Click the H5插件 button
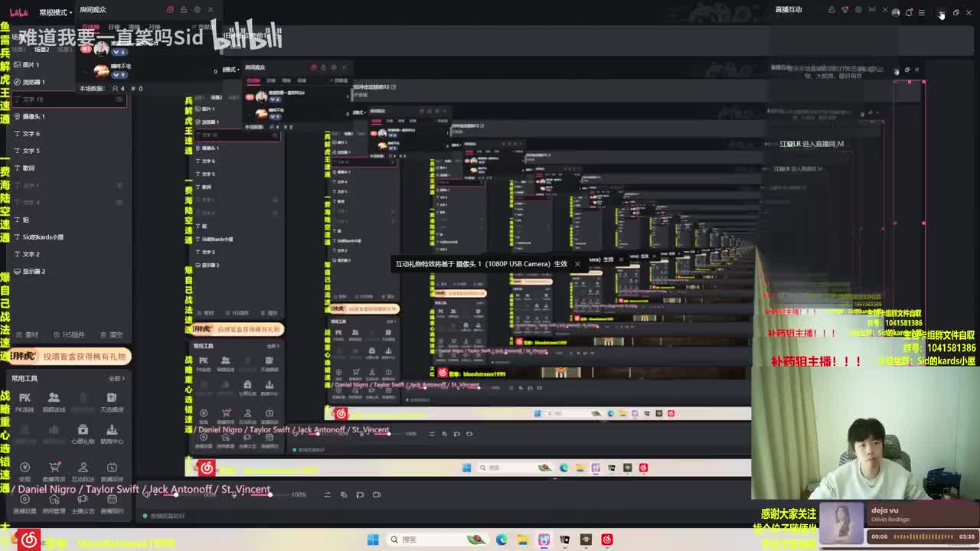Image resolution: width=980 pixels, height=551 pixels. pos(68,334)
